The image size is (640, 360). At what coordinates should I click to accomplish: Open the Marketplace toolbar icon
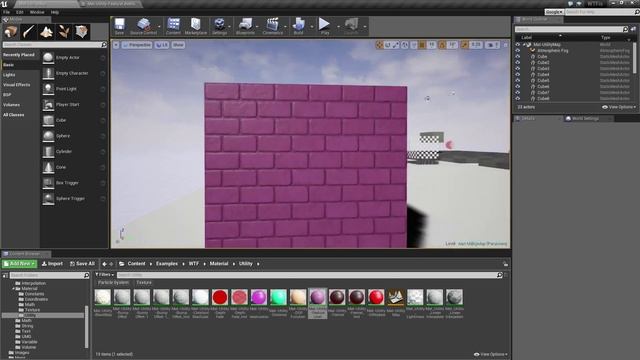[196, 26]
